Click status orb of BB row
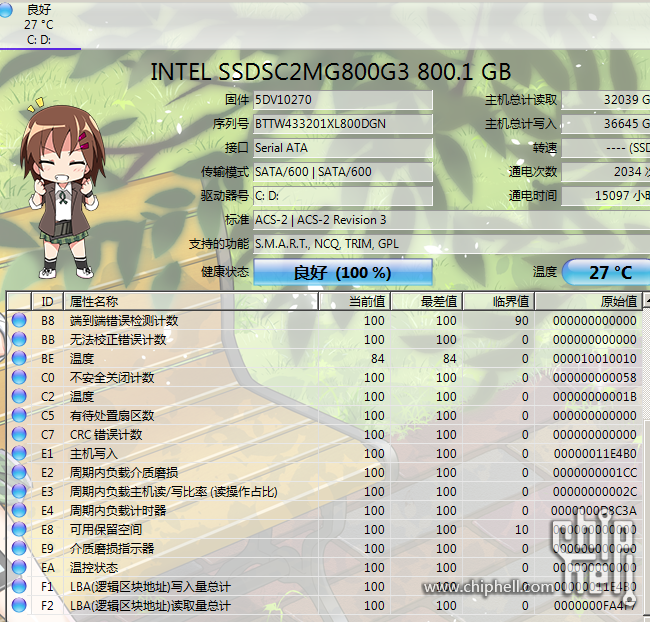Image resolution: width=650 pixels, height=622 pixels. (19, 340)
